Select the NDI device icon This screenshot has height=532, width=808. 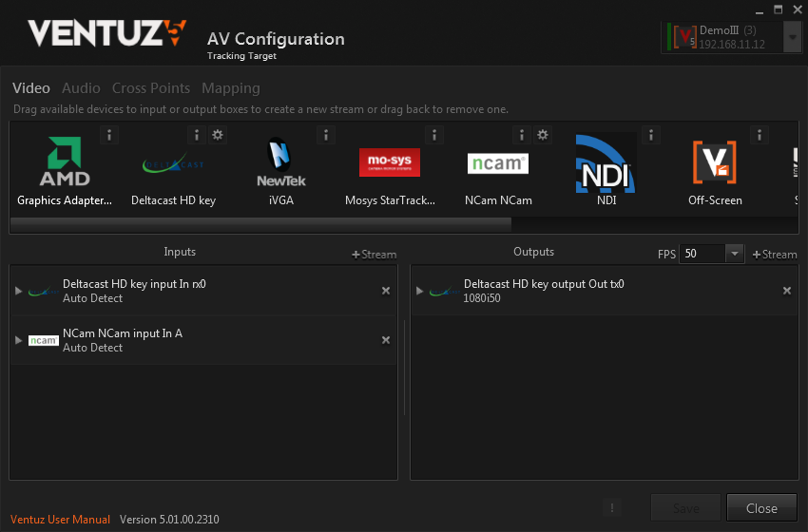pos(606,163)
